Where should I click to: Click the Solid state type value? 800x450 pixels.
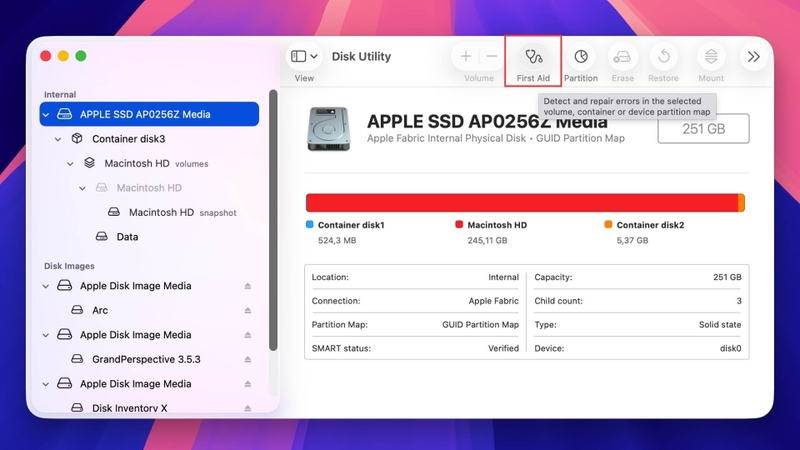click(x=720, y=324)
